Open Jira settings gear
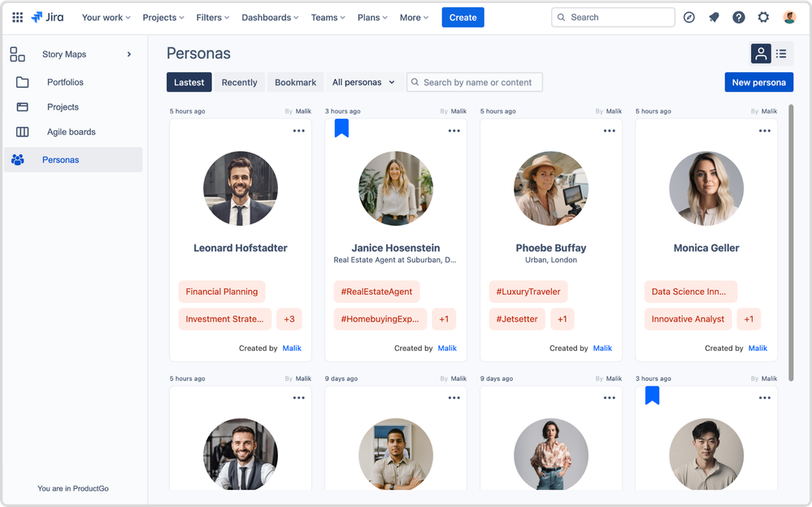Screen dimensions: 812x507 (x=762, y=17)
